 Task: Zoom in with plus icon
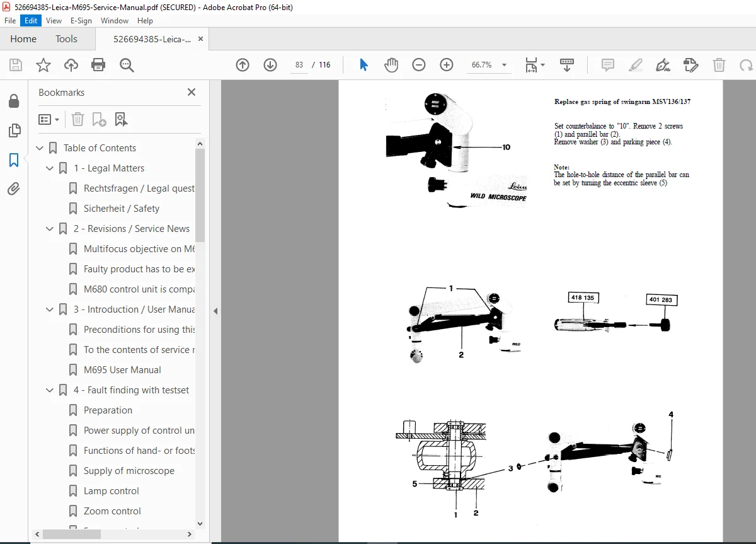point(447,65)
